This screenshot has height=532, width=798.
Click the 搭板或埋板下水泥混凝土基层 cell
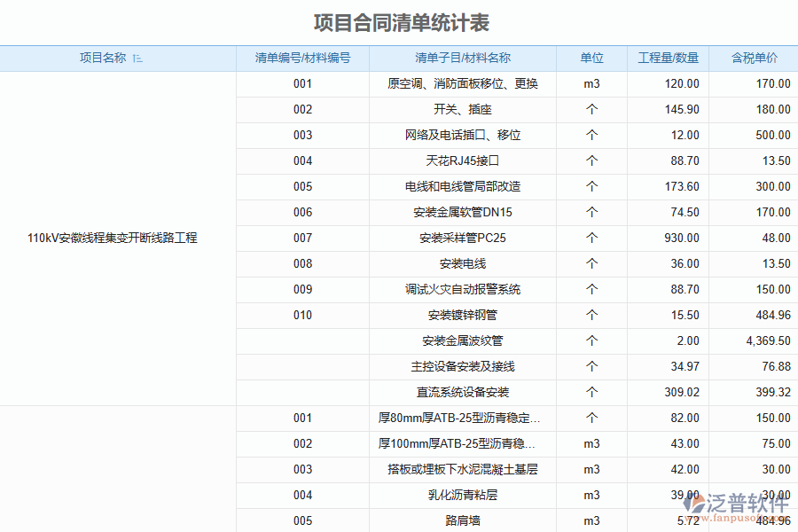pos(462,470)
